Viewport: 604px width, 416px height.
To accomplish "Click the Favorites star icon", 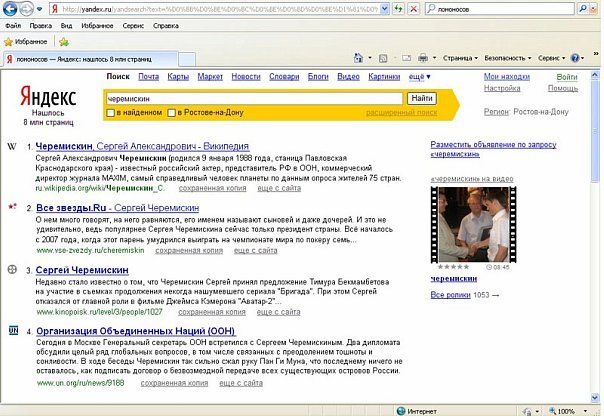I will 10,42.
